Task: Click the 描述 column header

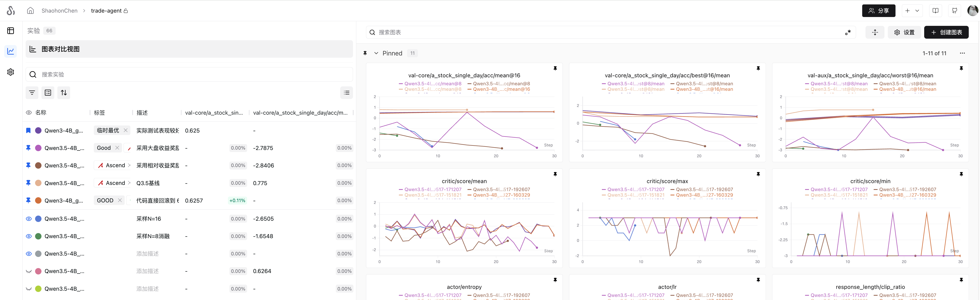Action: [142, 113]
